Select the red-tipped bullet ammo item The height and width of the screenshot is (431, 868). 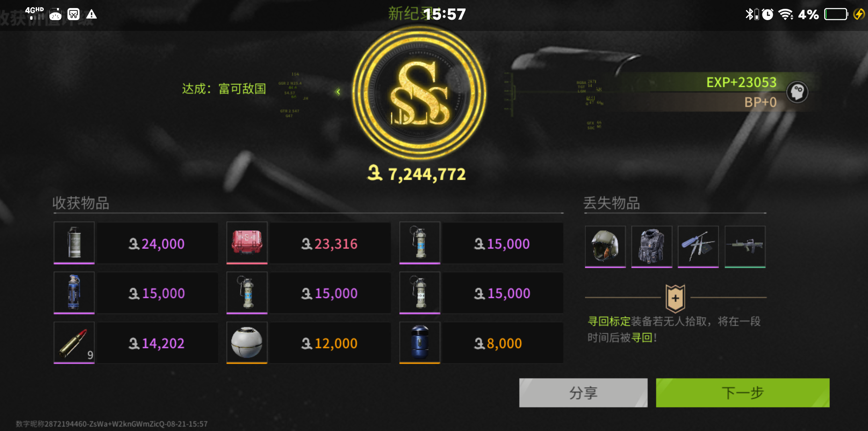pos(74,343)
